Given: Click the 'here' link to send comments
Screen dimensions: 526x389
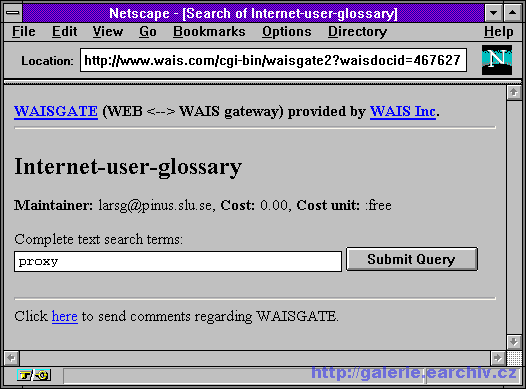Looking at the screenshot, I should coord(65,316).
